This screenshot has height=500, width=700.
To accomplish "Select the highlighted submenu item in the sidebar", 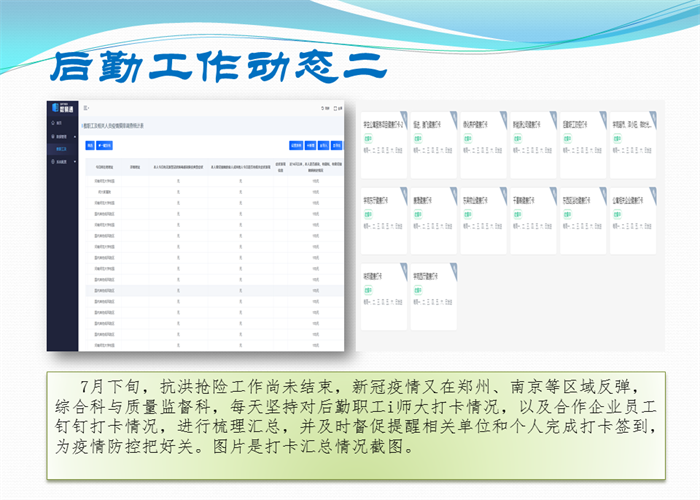I will point(62,149).
